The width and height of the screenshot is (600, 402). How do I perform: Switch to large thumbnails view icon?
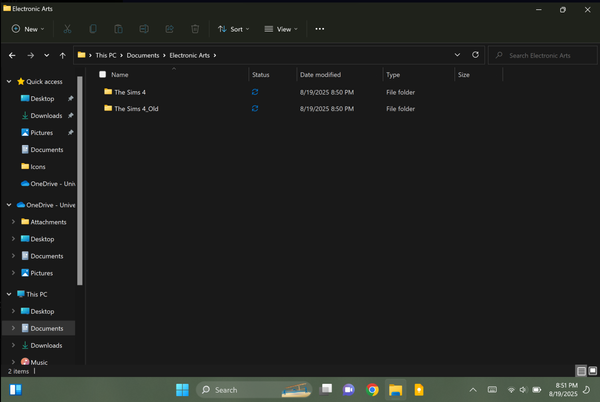(x=591, y=371)
